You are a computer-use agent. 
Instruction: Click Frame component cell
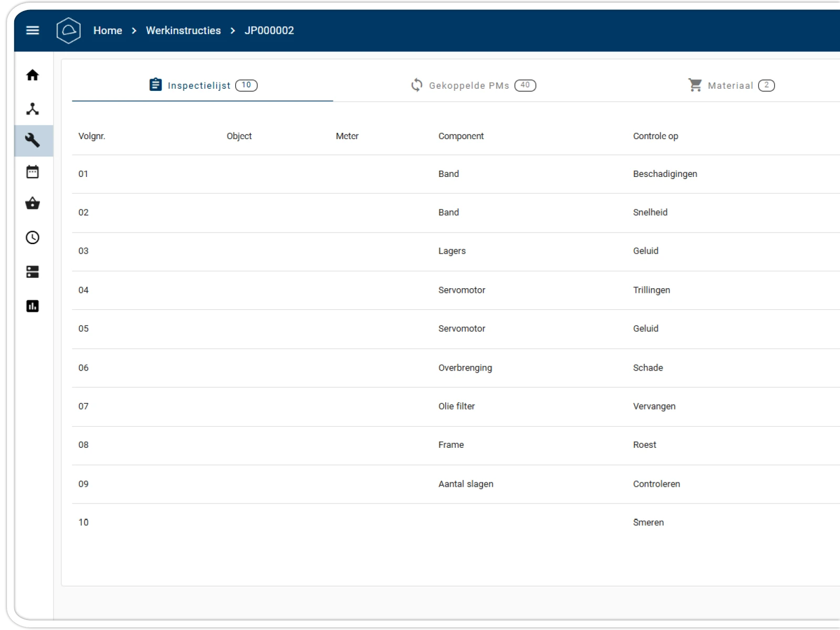451,445
